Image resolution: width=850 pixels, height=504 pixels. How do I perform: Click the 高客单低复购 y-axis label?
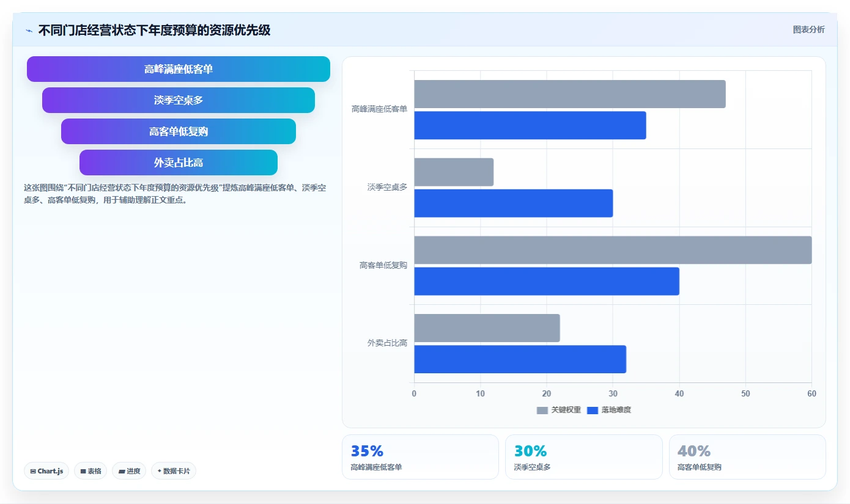click(383, 265)
